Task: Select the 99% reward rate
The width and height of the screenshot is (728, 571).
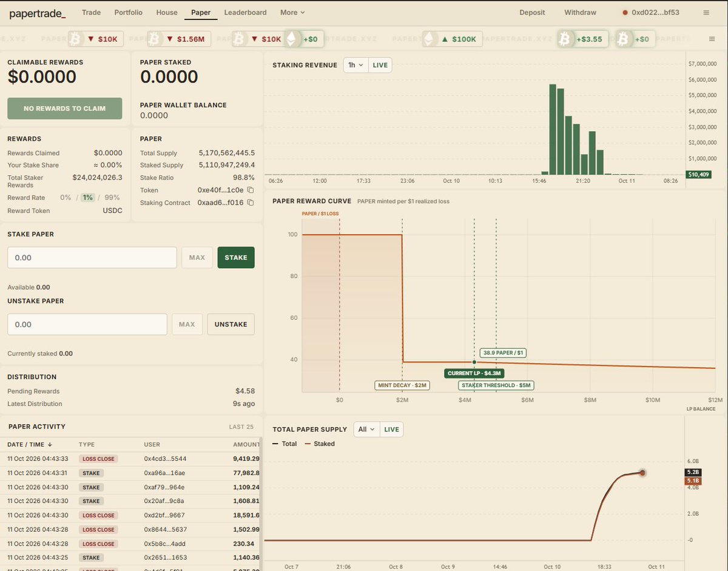Action: pyautogui.click(x=112, y=198)
